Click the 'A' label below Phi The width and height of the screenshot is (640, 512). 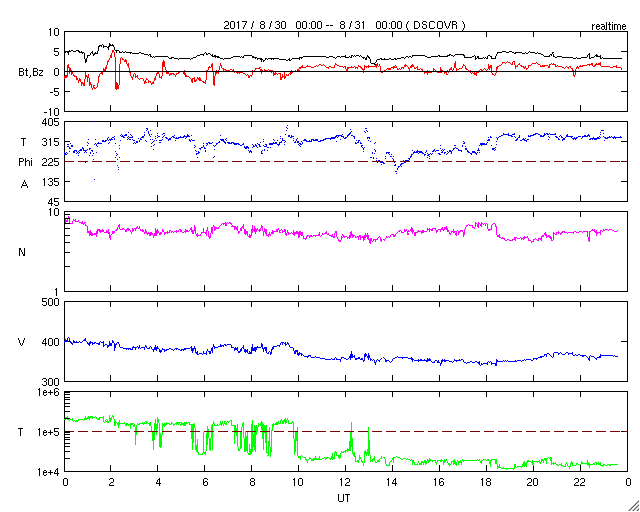point(24,185)
